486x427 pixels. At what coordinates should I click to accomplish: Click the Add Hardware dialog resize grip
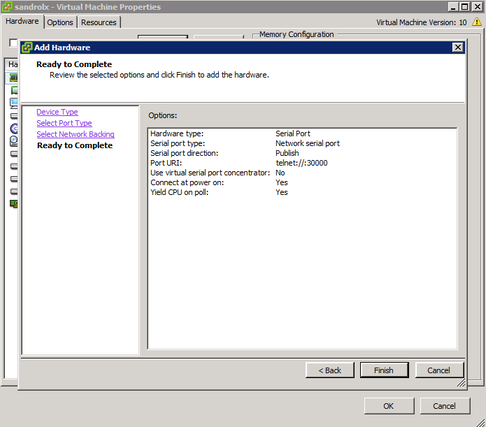click(461, 383)
